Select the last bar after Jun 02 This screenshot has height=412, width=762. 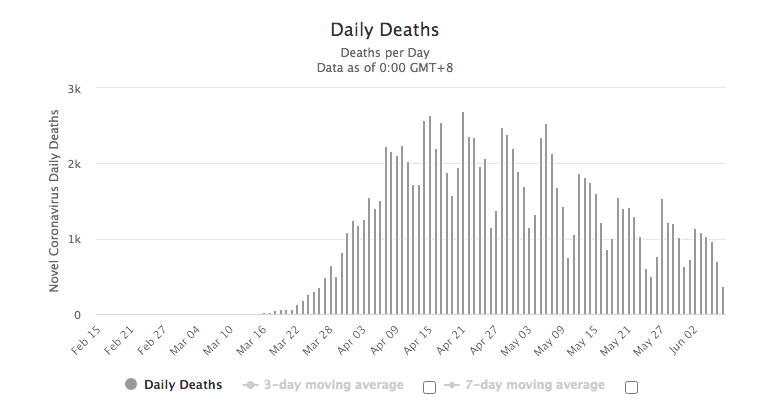coord(723,301)
